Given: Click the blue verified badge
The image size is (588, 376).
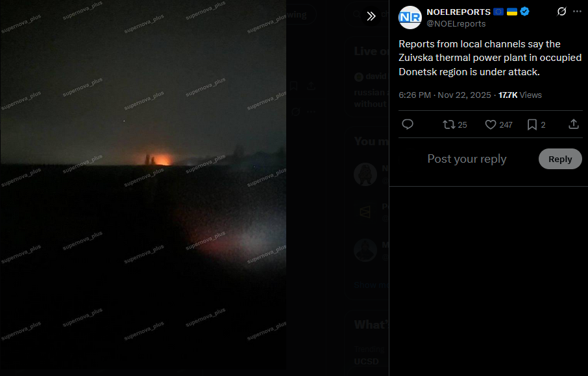Looking at the screenshot, I should [524, 12].
